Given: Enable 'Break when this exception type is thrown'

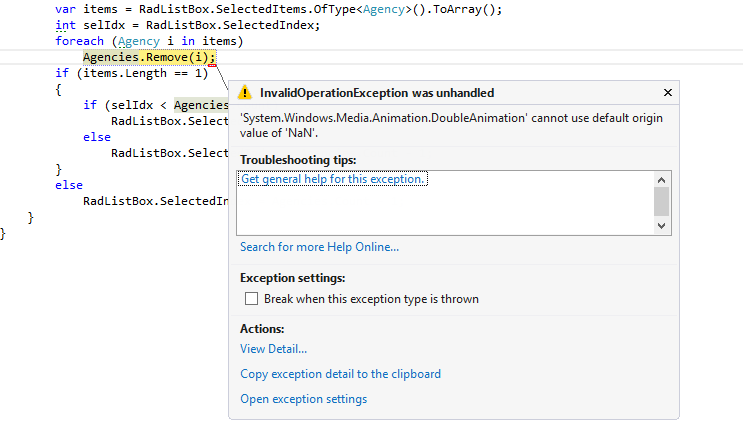Looking at the screenshot, I should point(252,299).
